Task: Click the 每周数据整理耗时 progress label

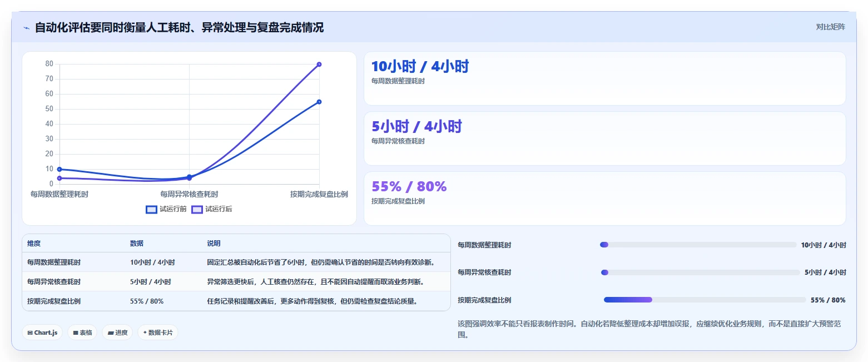Action: (x=484, y=245)
